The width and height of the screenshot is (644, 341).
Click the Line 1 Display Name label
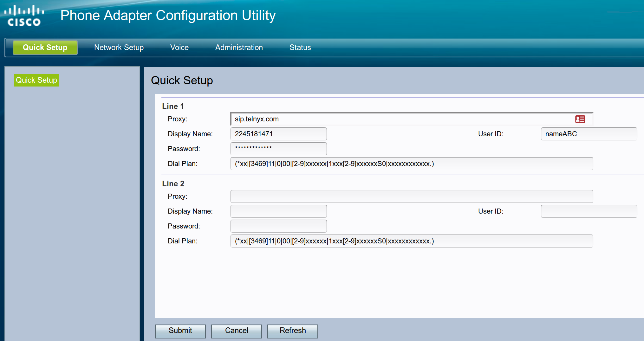tap(190, 134)
